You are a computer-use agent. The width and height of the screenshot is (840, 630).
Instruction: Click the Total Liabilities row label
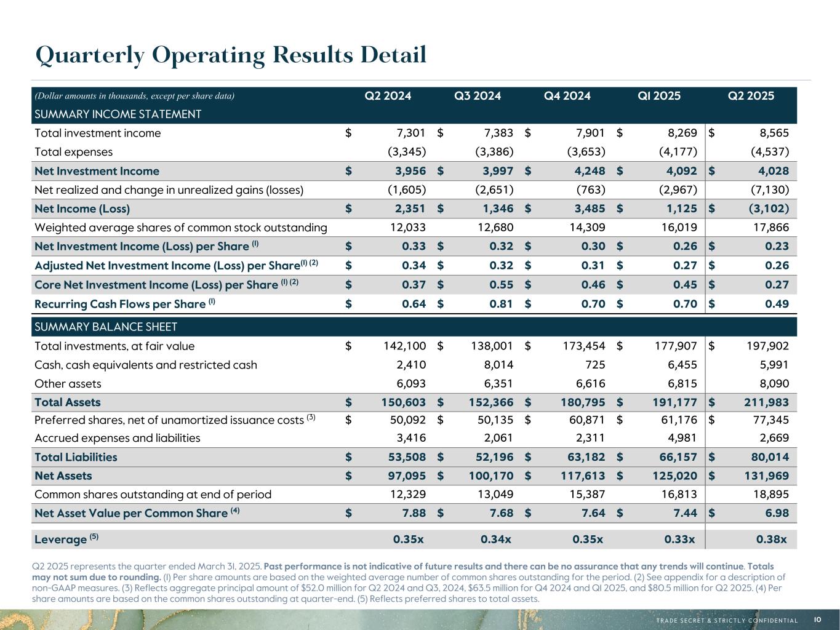76,457
